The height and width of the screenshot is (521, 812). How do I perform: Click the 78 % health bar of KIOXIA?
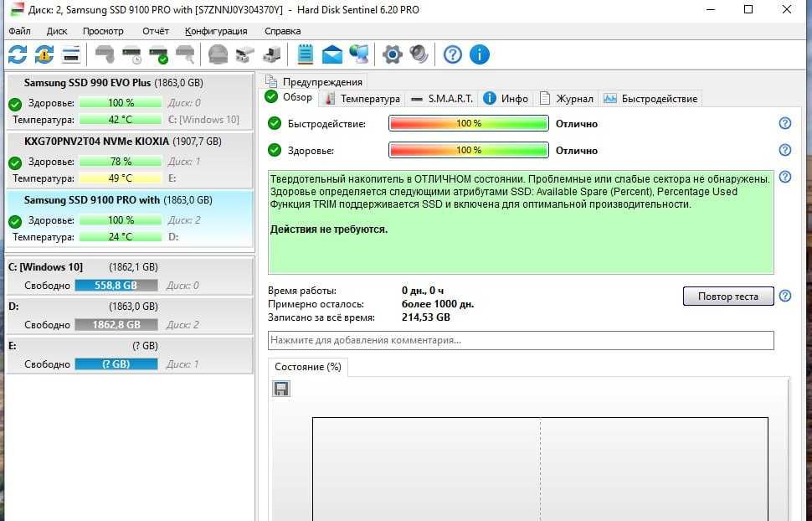pyautogui.click(x=121, y=162)
